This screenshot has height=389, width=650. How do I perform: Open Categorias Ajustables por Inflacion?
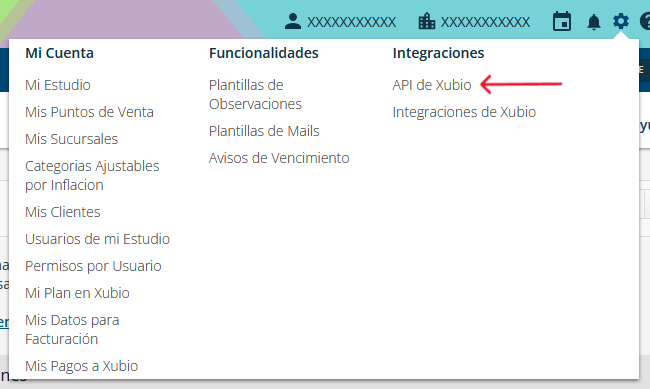pyautogui.click(x=92, y=175)
